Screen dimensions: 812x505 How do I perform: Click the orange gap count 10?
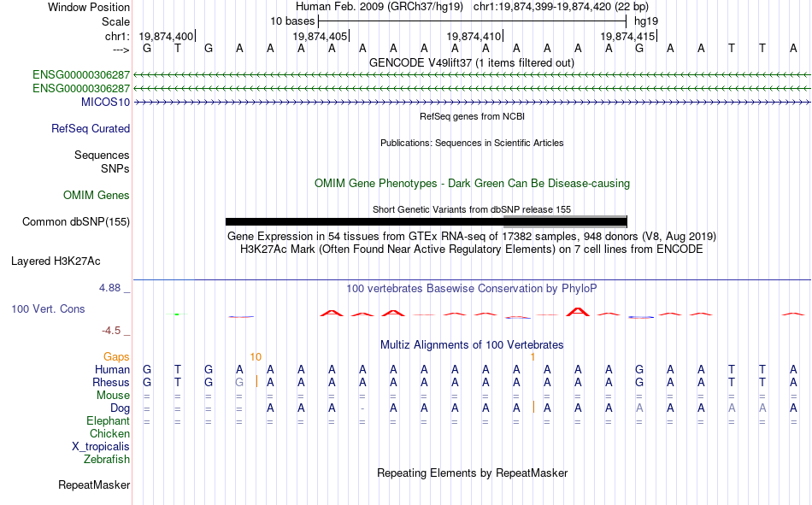256,357
